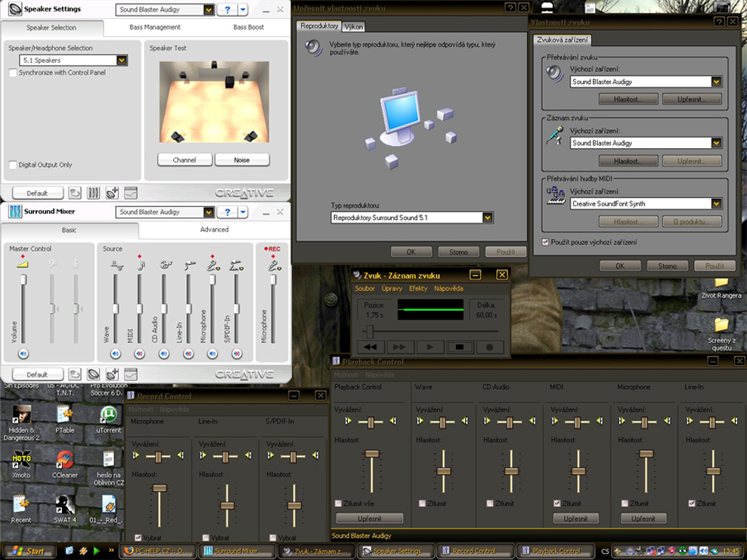
Task: Open the Efekty menu in sound recorder
Action: [x=417, y=289]
